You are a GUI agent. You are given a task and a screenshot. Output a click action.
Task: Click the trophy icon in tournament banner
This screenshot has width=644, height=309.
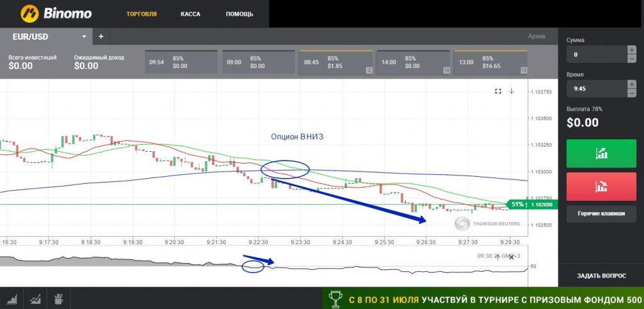tap(336, 299)
